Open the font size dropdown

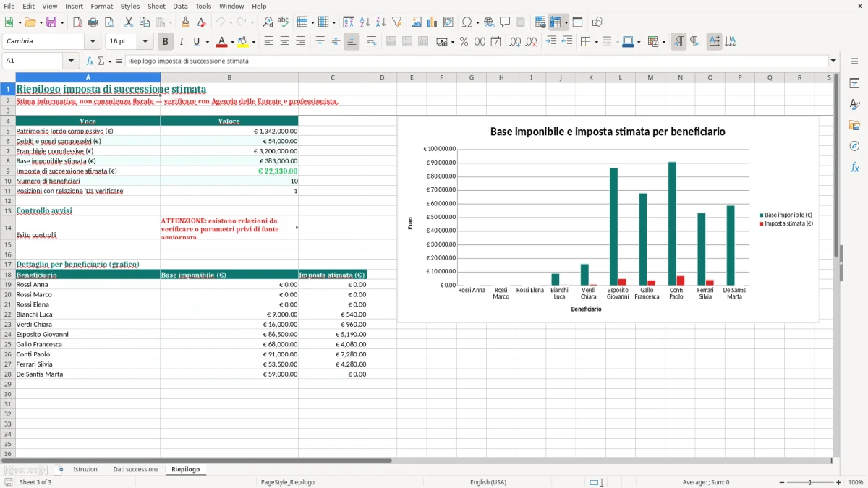tap(145, 42)
